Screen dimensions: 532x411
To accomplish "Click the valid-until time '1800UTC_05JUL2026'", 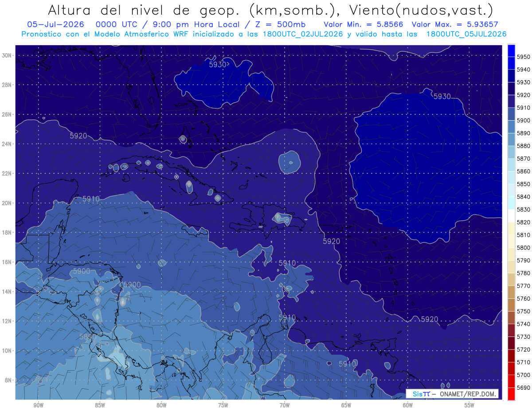I will click(x=466, y=34).
